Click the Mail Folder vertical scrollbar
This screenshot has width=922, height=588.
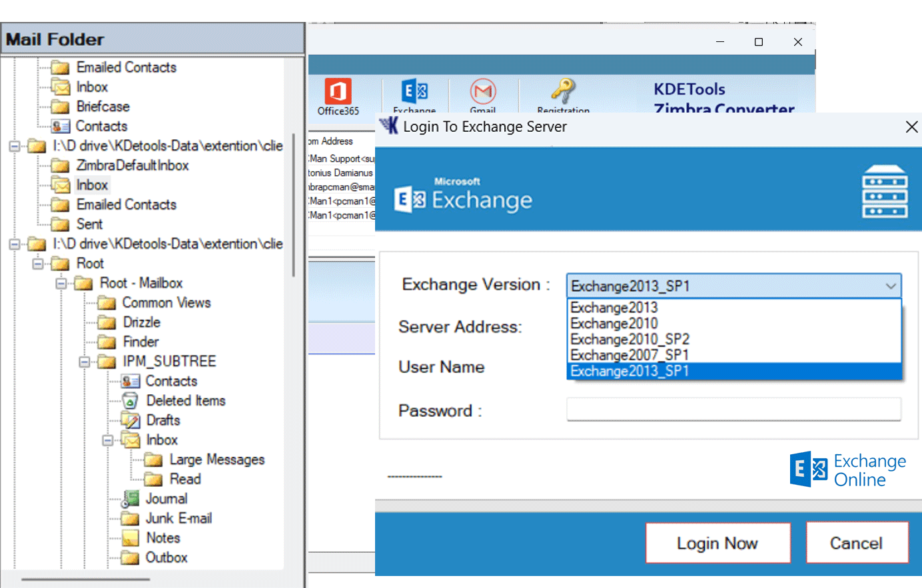[293, 205]
